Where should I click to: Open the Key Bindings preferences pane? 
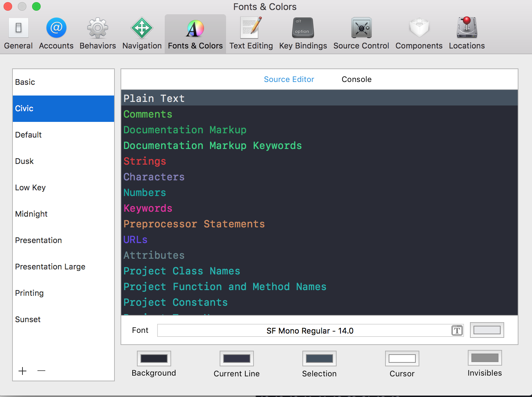[x=303, y=34]
